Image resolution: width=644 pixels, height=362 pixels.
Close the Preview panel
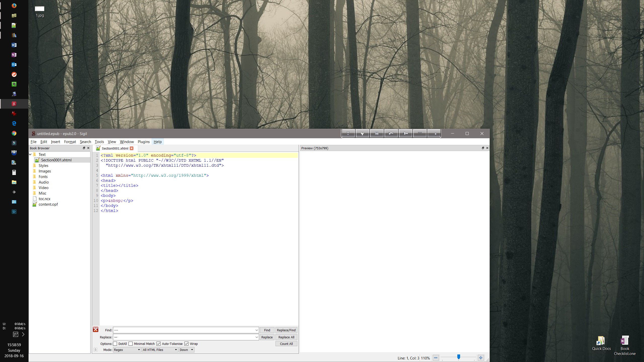coord(487,148)
